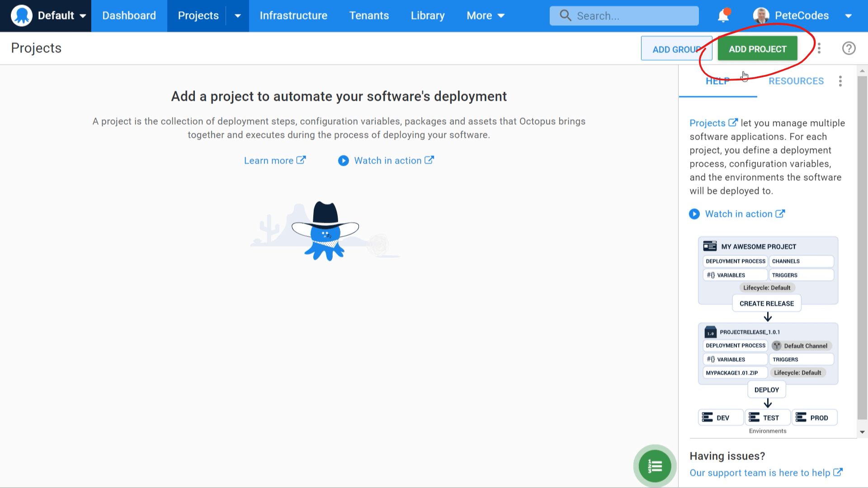Viewport: 868px width, 488px height.
Task: Open the green getting started checklist button
Action: [x=655, y=466]
